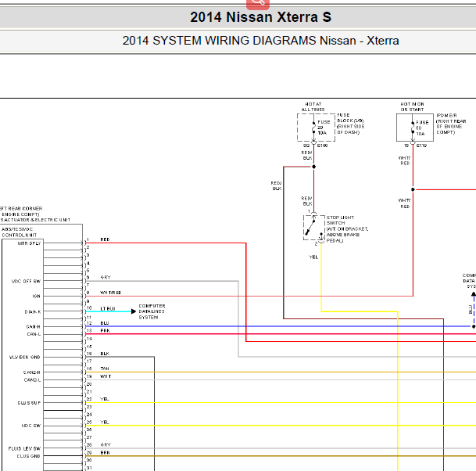Click the Fuse 50 10A symbol

(413, 128)
